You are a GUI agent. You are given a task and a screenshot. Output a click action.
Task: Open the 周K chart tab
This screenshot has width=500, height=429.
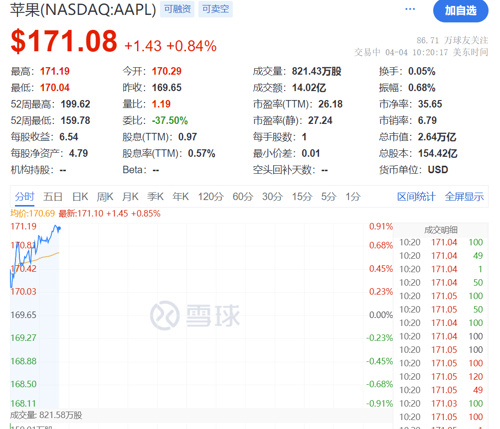click(105, 197)
